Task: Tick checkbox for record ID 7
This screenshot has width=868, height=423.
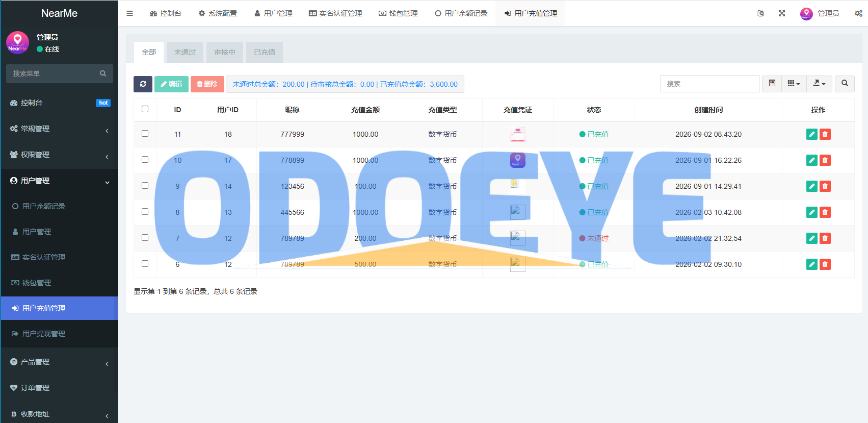Action: click(145, 237)
